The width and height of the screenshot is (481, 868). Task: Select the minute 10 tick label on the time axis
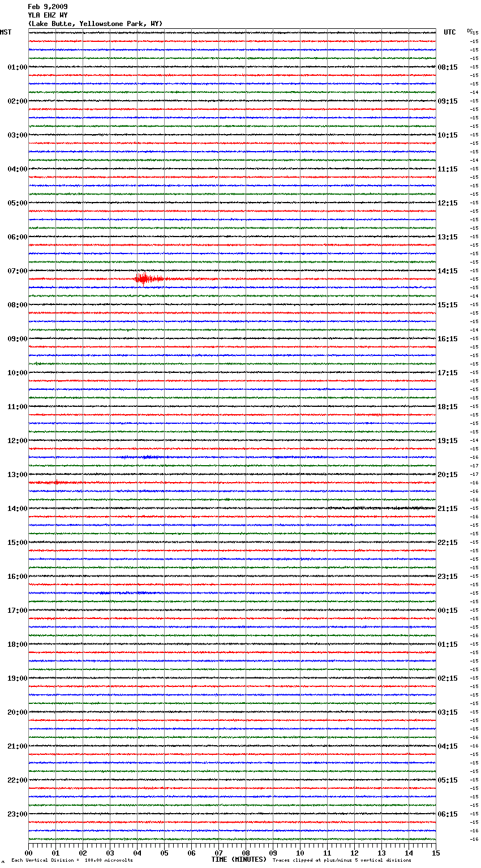point(300,853)
